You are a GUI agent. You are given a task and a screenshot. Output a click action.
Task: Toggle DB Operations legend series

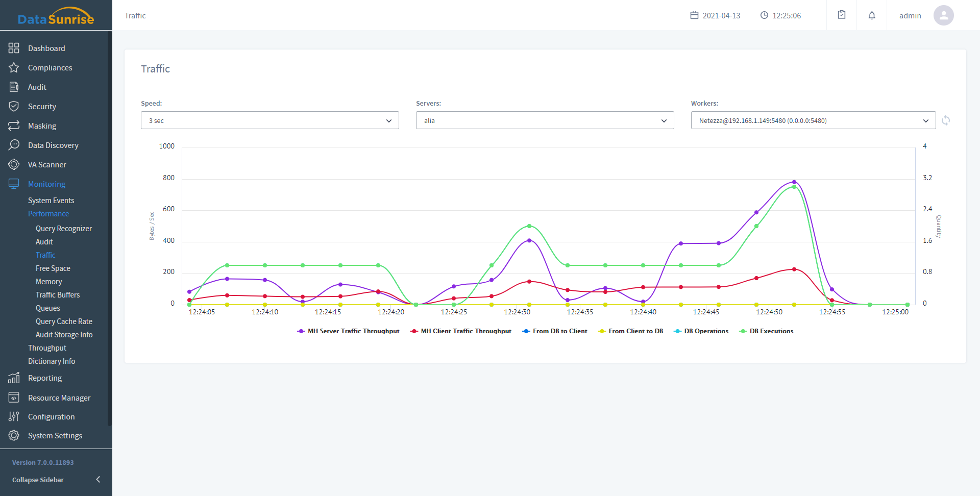click(701, 331)
